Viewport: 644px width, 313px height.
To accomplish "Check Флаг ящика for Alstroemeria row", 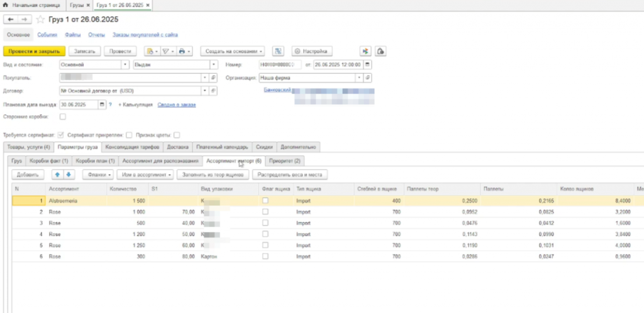I will pyautogui.click(x=265, y=200).
